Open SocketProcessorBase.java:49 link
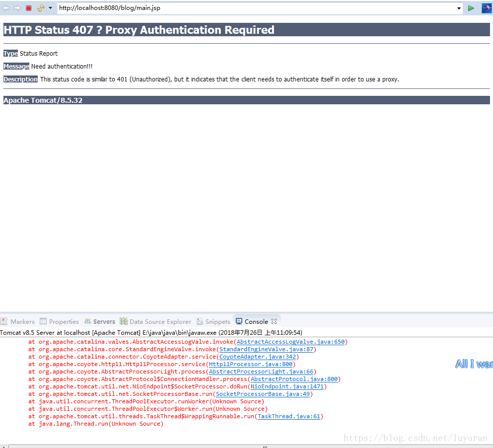Screen dimensions: 493x448 point(263,394)
